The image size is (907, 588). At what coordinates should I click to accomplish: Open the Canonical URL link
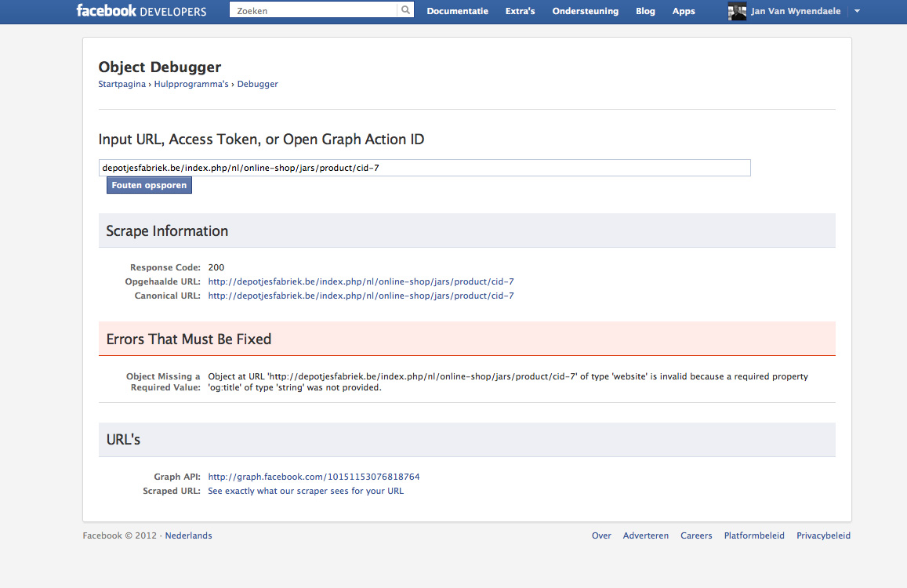pos(361,296)
